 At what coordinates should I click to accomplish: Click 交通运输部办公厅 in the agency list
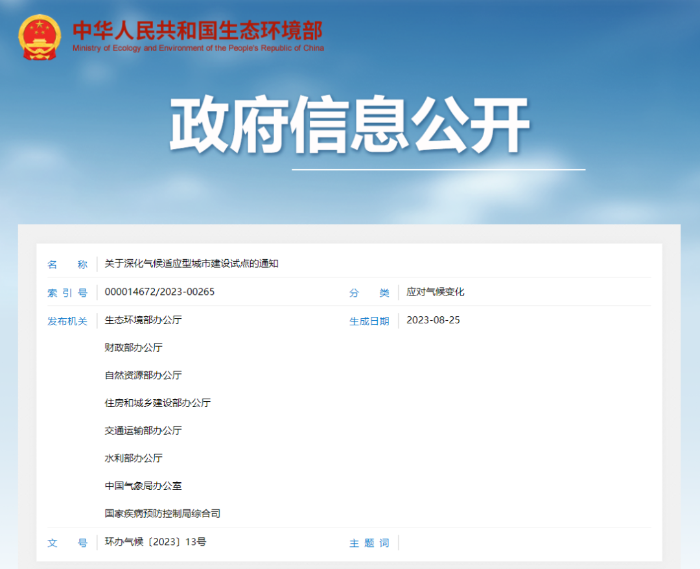143,430
